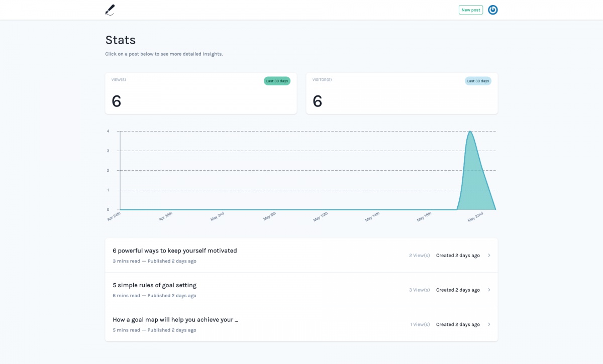The image size is (603, 364).
Task: Open "5 simple rules of goal setting" post
Action: [154, 285]
